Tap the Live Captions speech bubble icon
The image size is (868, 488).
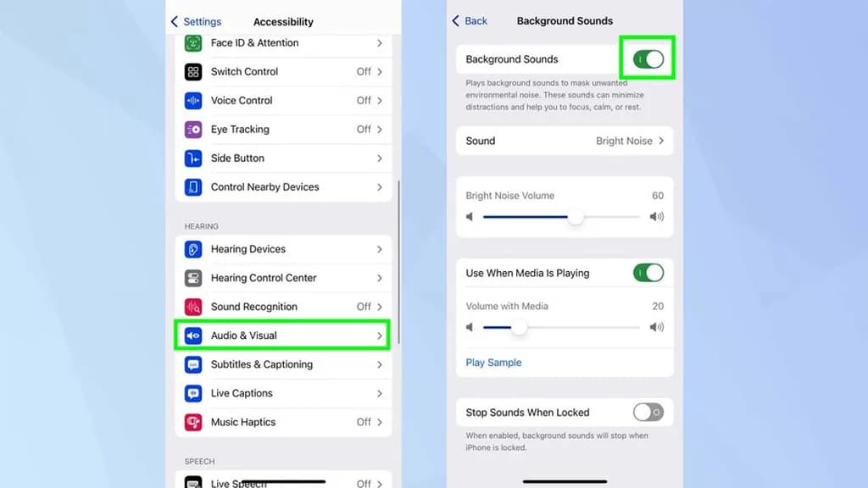click(192, 393)
